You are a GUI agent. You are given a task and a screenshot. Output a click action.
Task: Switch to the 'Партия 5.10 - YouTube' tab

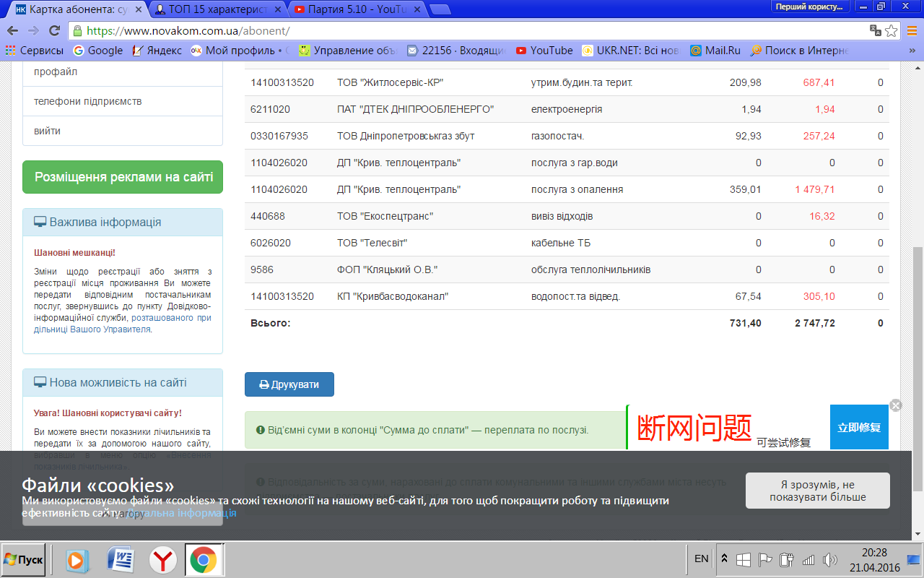355,10
